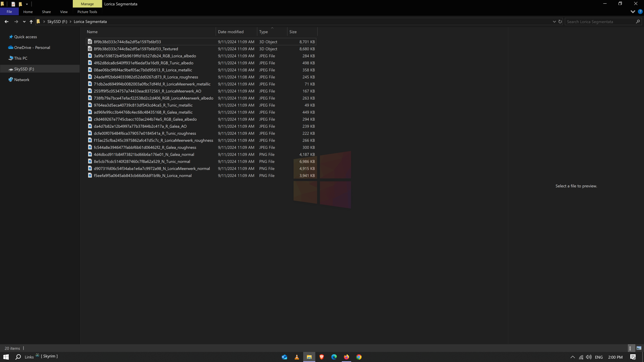
Task: Select R_Lorica_metallic file icon
Action: coord(90,70)
